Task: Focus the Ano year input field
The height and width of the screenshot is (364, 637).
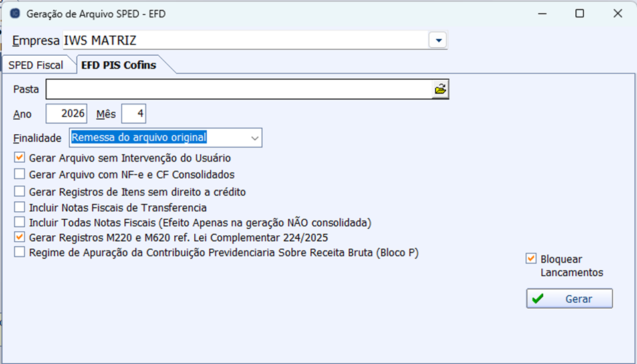Action: 66,114
